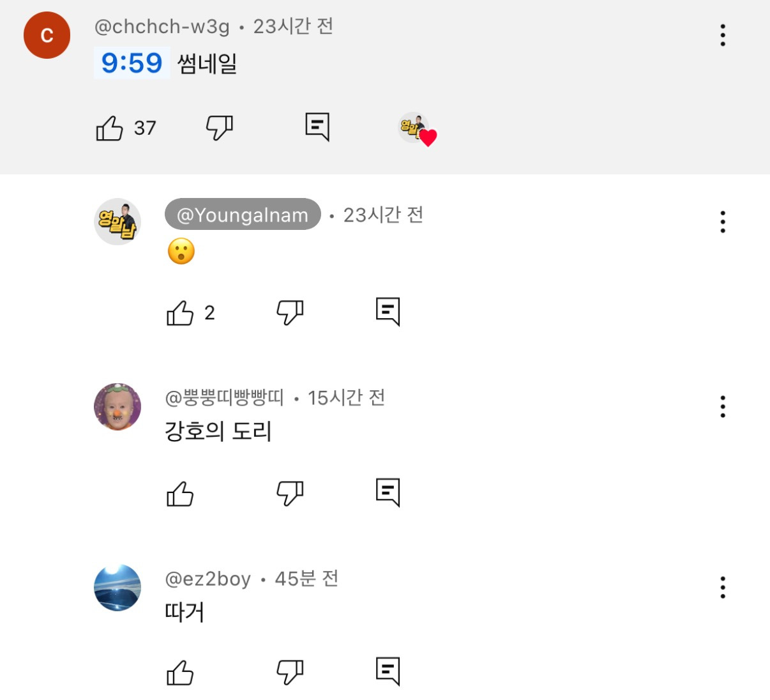Viewport: 770px width, 700px height.
Task: Open more options for @chchch-w3g comment
Action: (x=723, y=35)
